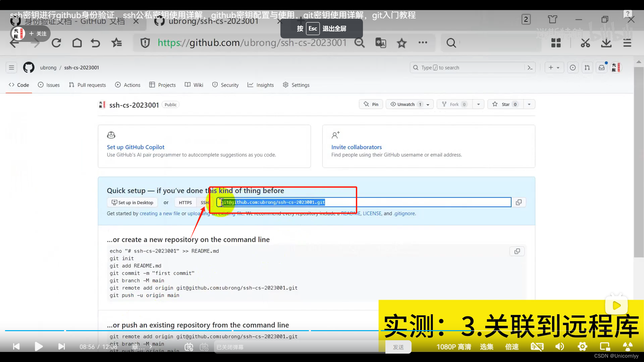644x362 pixels.
Task: Toggle the video subtitles icon
Action: pos(537,347)
